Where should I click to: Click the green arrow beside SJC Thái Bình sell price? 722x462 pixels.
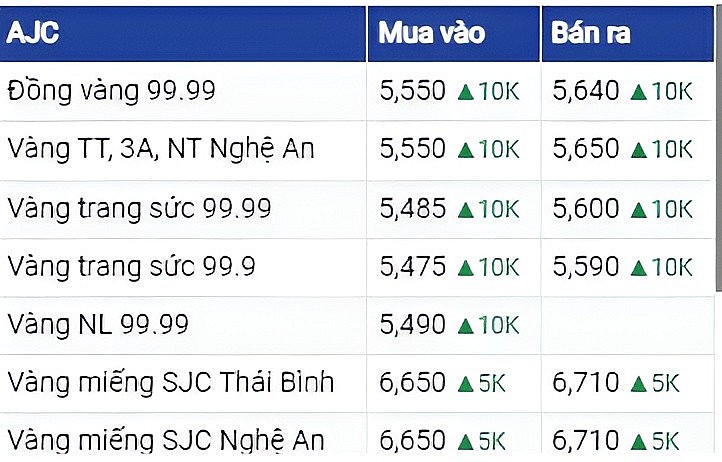click(638, 384)
